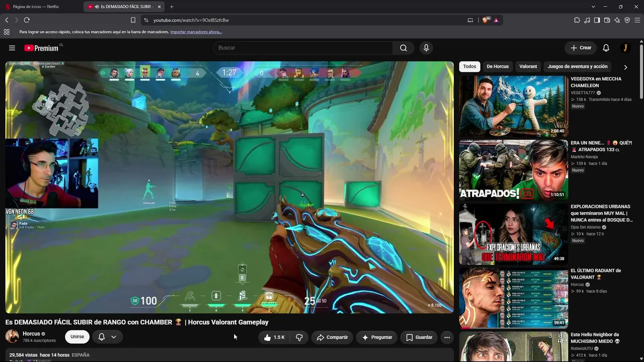The width and height of the screenshot is (644, 362).
Task: Open the Horcus channel name link
Action: pos(31,334)
